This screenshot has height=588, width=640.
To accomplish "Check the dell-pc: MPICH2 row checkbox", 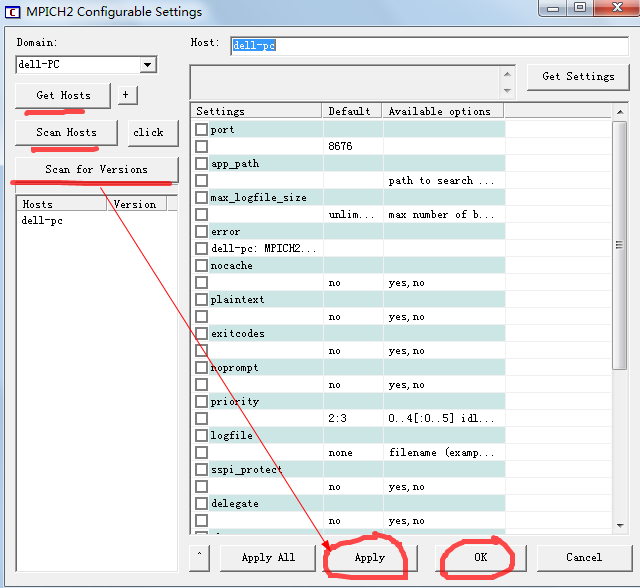I will (201, 249).
